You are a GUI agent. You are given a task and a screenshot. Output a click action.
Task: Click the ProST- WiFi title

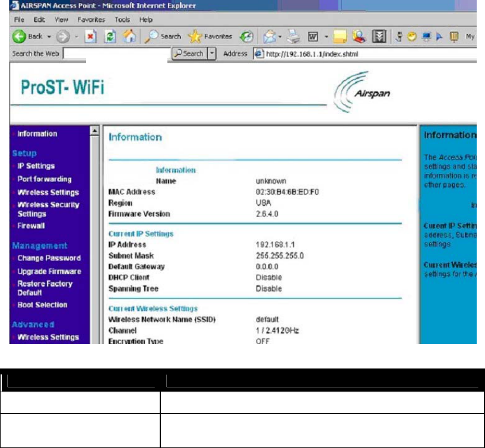[62, 87]
